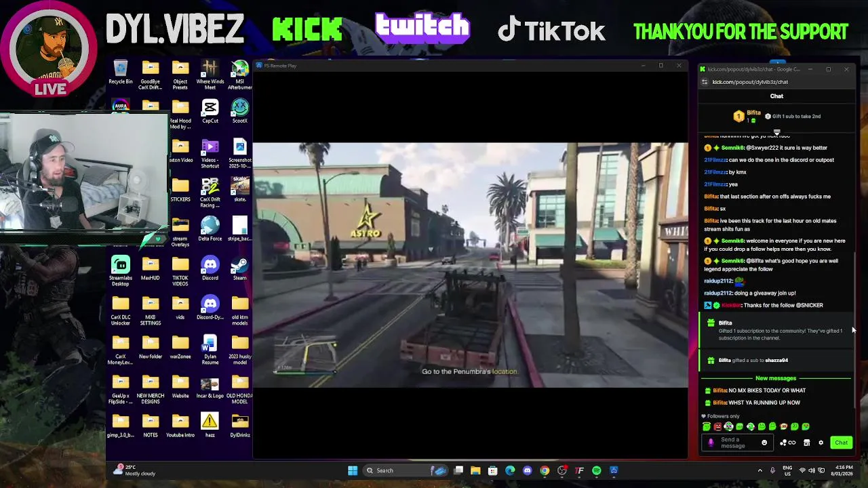Image resolution: width=868 pixels, height=488 pixels.
Task: Open Where Winds Meet game shortcut
Action: tap(210, 75)
